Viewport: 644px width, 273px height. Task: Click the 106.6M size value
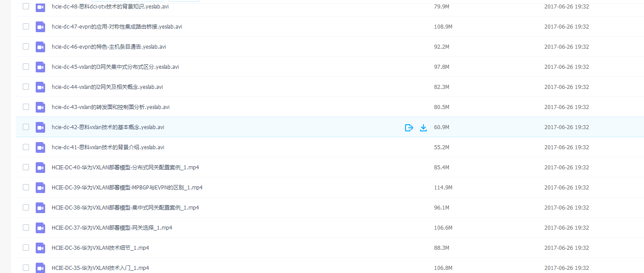pos(443,228)
